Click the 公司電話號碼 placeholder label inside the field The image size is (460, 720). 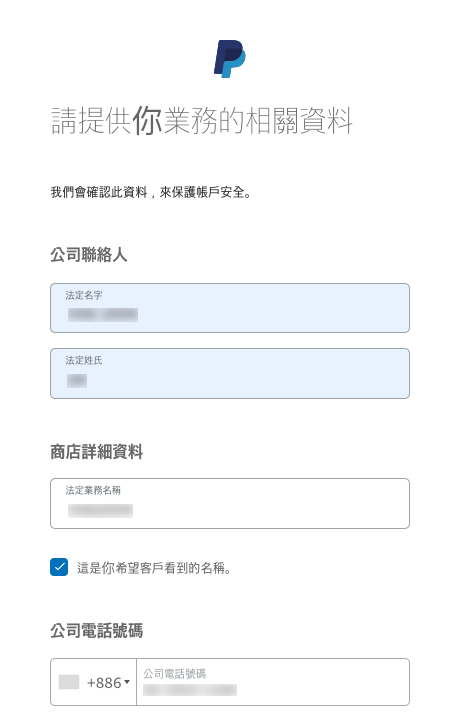[x=174, y=674]
